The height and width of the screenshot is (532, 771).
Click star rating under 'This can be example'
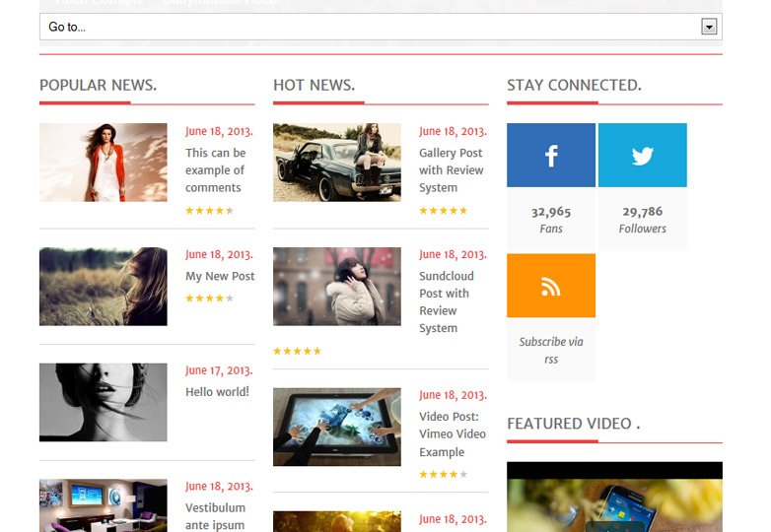click(x=209, y=211)
